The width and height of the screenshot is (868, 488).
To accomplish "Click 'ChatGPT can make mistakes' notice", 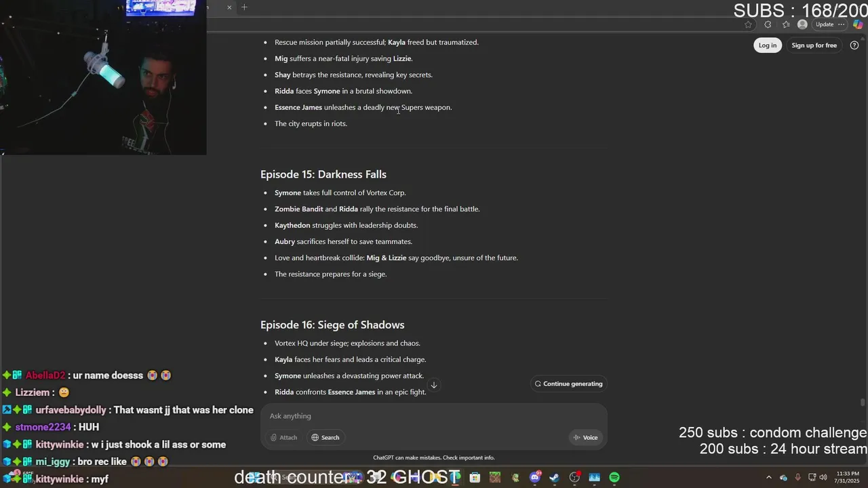I will [x=434, y=457].
